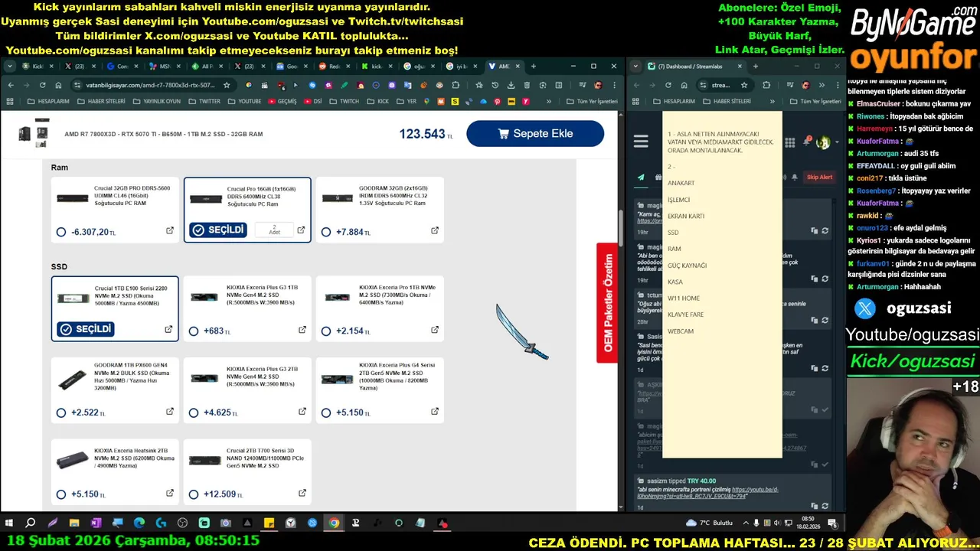Open the Tüm Yer İşaretleri folder in Vatan window
Screen dimensions: 980x551
click(x=592, y=101)
